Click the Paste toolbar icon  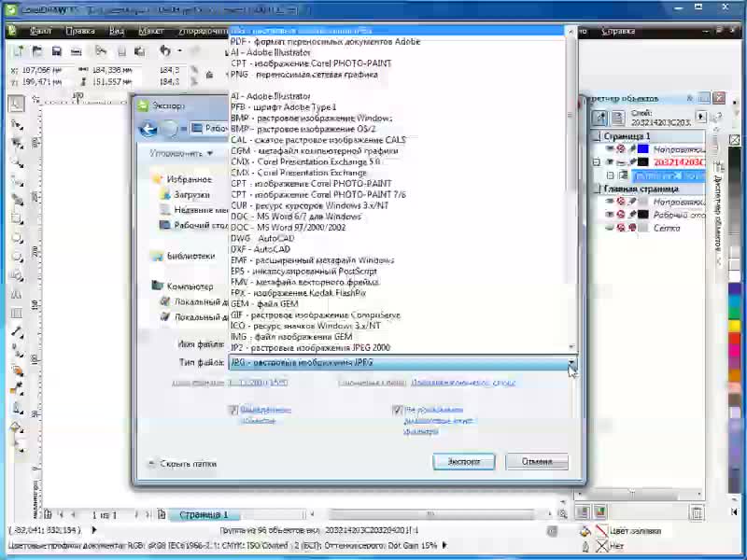pyautogui.click(x=139, y=51)
